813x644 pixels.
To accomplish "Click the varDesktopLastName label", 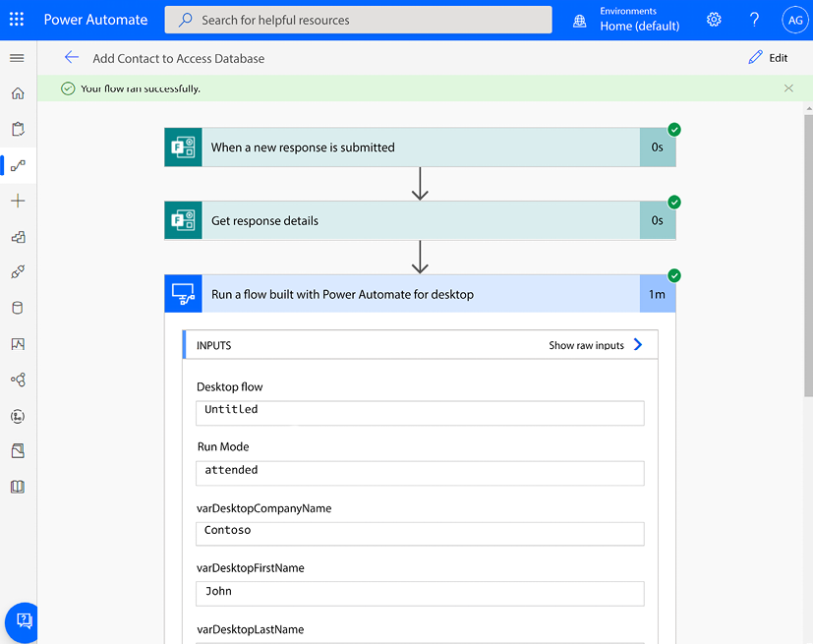I will [x=250, y=629].
